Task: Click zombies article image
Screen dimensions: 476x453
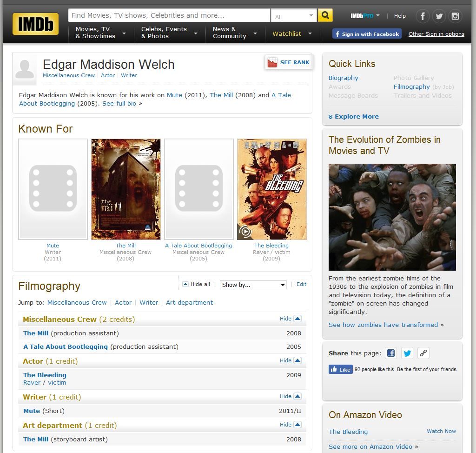Action: (392, 217)
